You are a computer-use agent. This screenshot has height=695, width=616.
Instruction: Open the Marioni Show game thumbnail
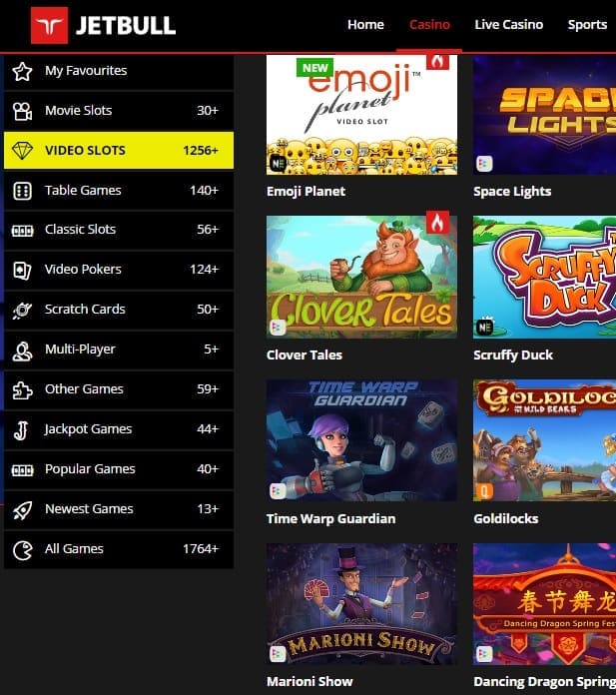[361, 604]
